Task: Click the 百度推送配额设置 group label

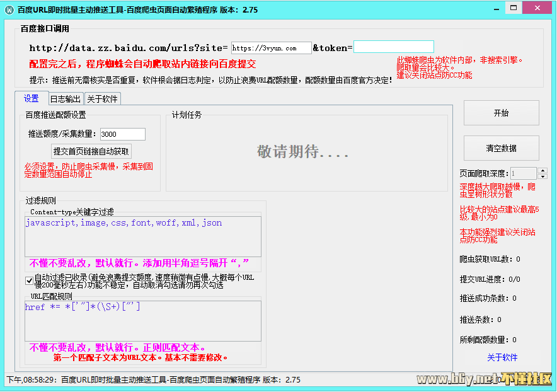Action: tap(56, 115)
